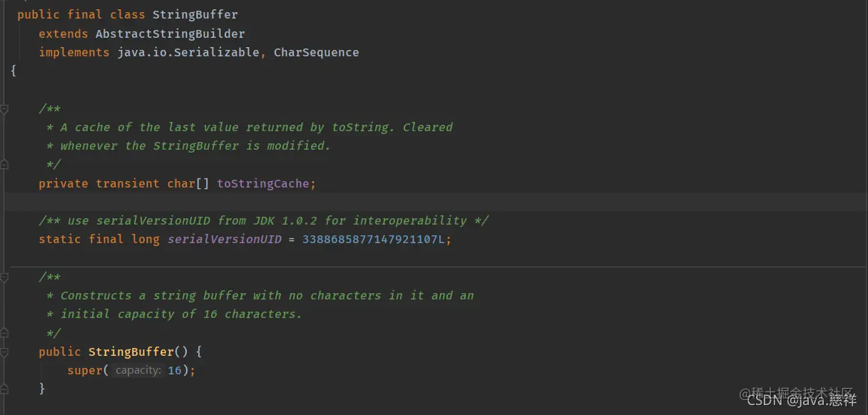
Task: Click the capacity: parameter hint
Action: [x=138, y=371]
